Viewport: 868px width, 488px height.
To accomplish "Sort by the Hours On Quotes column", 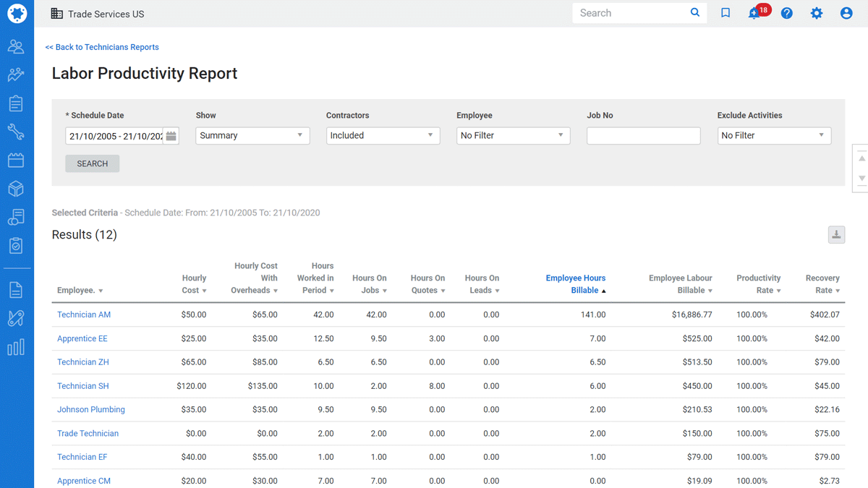I will (x=427, y=284).
